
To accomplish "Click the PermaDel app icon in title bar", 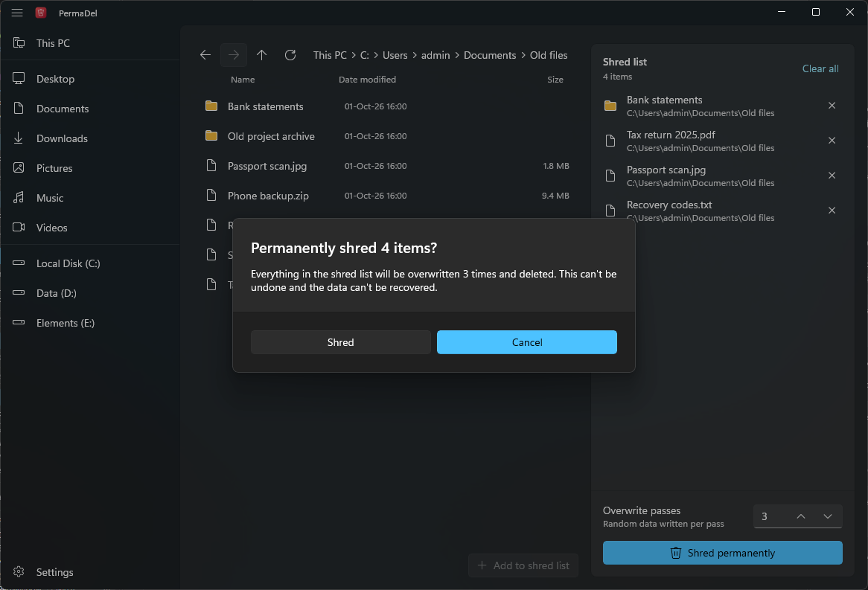I will tap(41, 12).
